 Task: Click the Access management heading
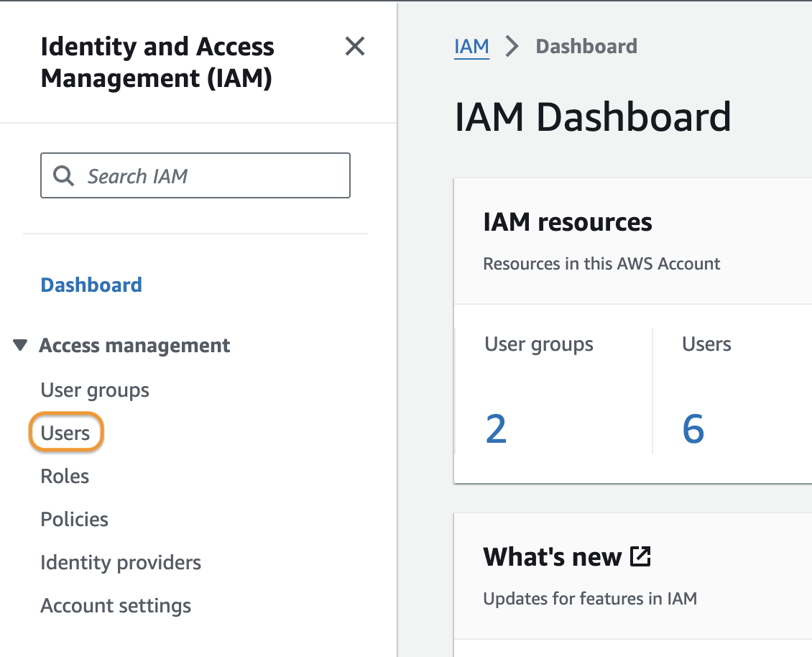(x=135, y=346)
